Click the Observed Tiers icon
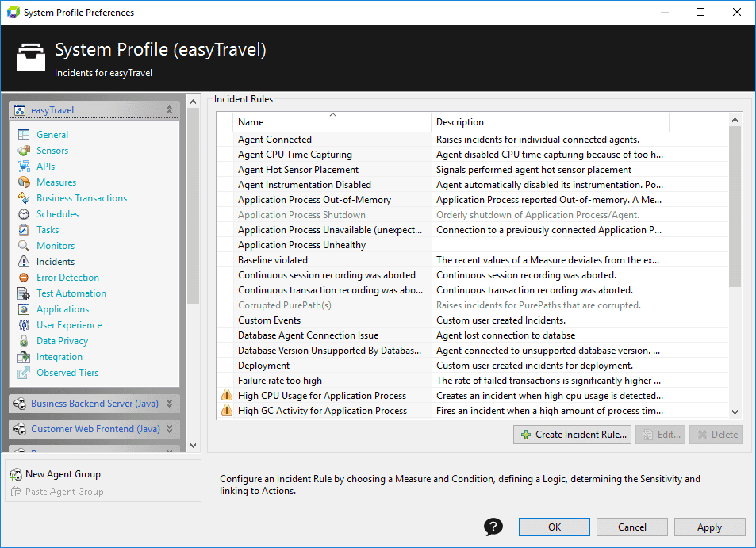The width and height of the screenshot is (756, 548). click(24, 373)
